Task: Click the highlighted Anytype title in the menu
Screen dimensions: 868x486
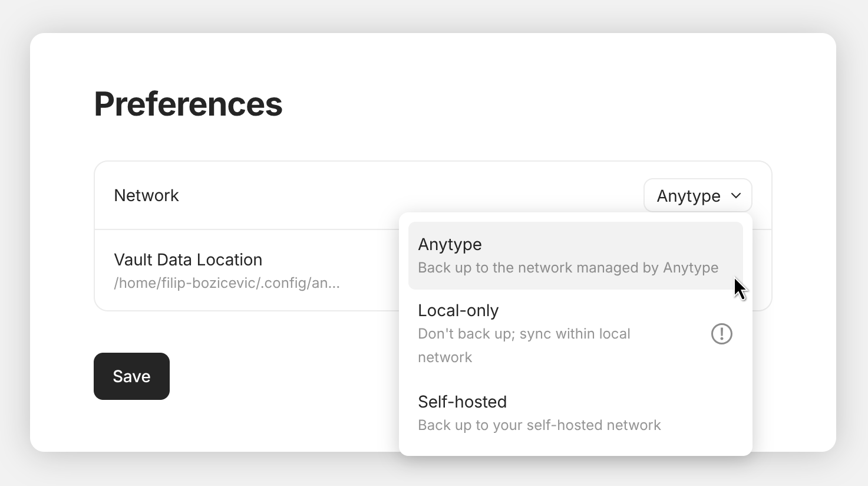Action: coord(450,244)
